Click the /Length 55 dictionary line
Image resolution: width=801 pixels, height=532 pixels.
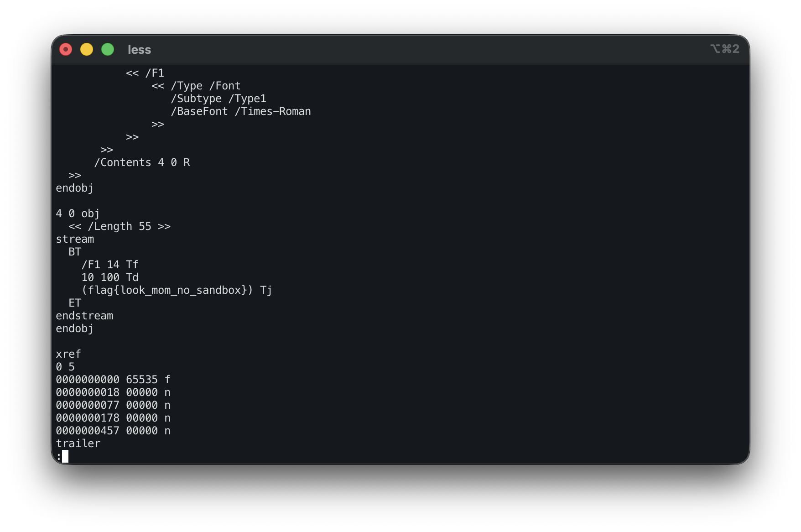tap(120, 226)
